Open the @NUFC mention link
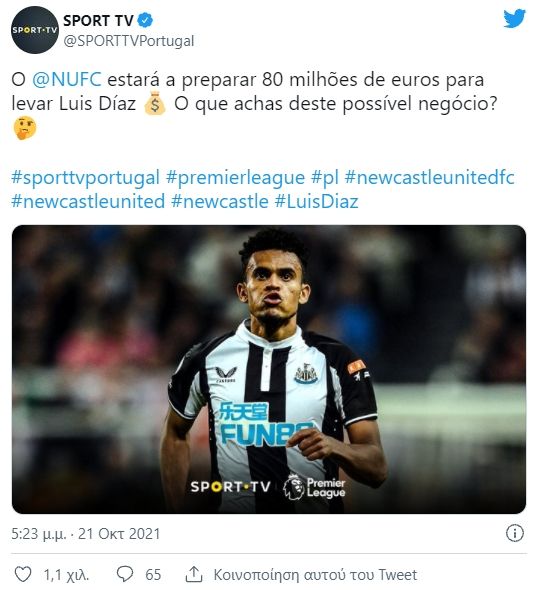This screenshot has width=537, height=590. [67, 79]
